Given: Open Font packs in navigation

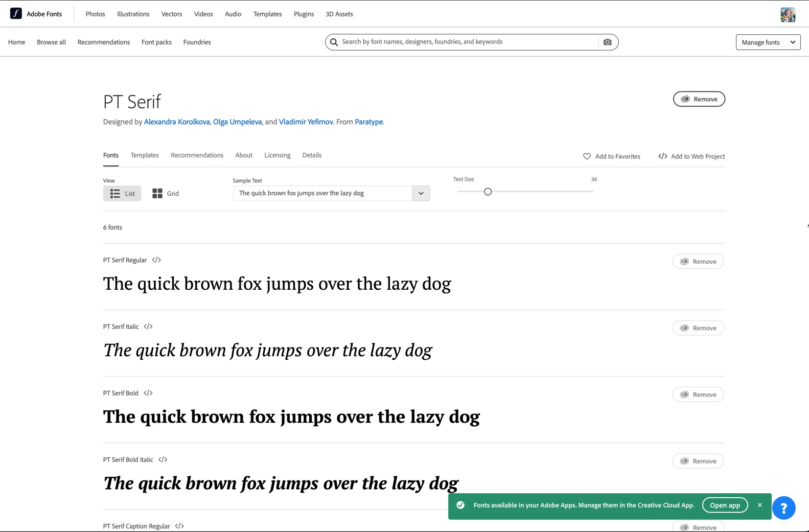Looking at the screenshot, I should pos(156,42).
